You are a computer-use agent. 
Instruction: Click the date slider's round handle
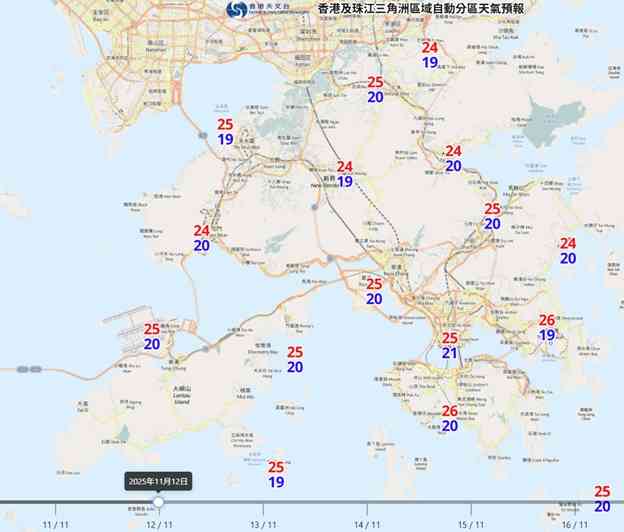pos(158,502)
